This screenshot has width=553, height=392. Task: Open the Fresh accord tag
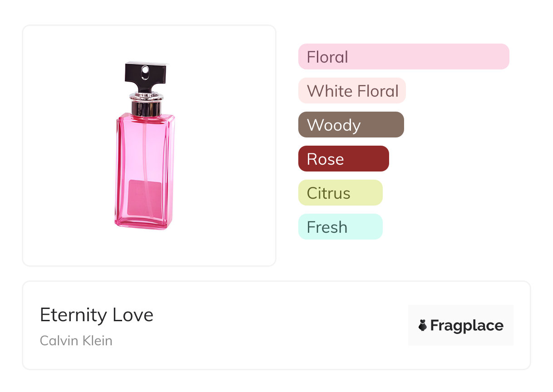[x=340, y=227]
